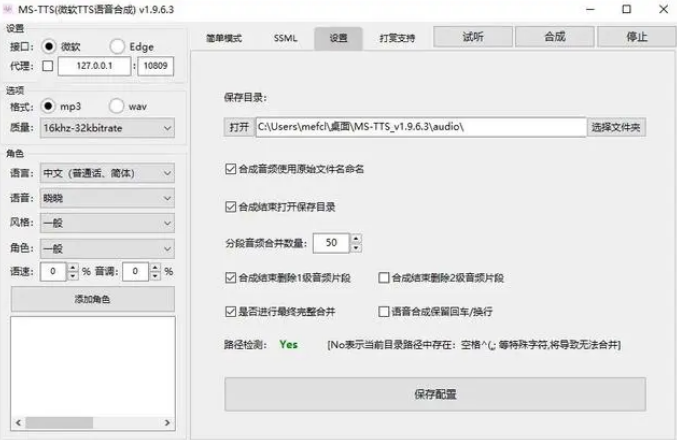Click the role list horizontal scrollbar thumb
This screenshot has height=440, width=677.
[x=59, y=423]
